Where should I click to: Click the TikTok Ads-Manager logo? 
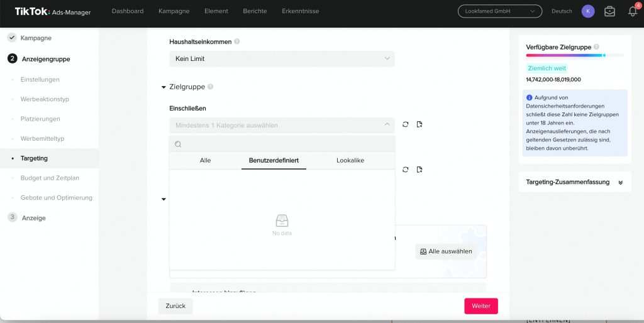53,11
